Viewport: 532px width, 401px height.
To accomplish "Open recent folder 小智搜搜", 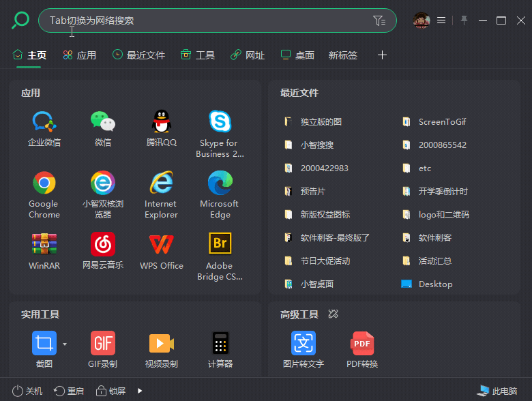I will [x=309, y=145].
